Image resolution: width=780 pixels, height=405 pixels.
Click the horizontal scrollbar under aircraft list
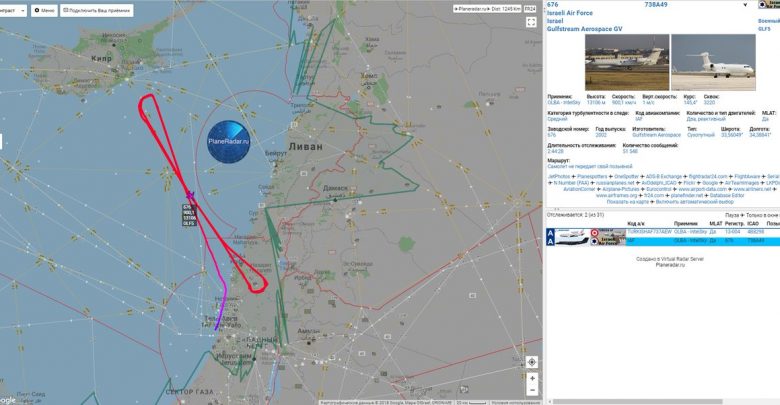click(x=638, y=401)
